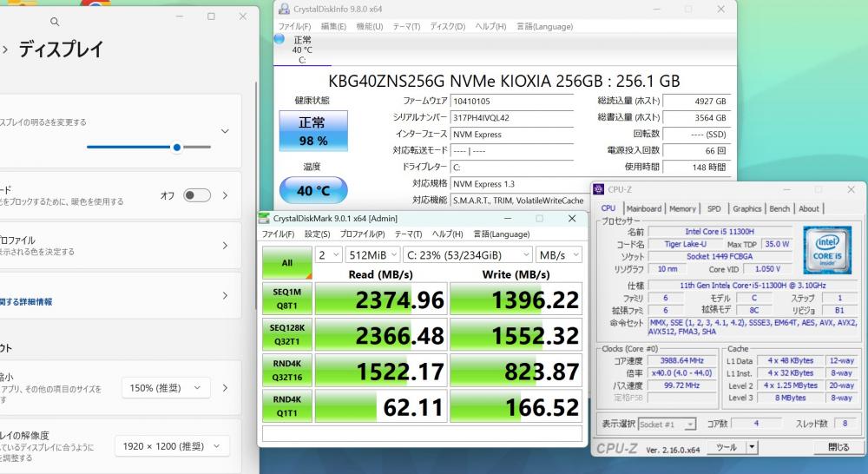
Task: Open the Socket #1 selection dropdown in CPU-Z
Action: click(x=667, y=425)
